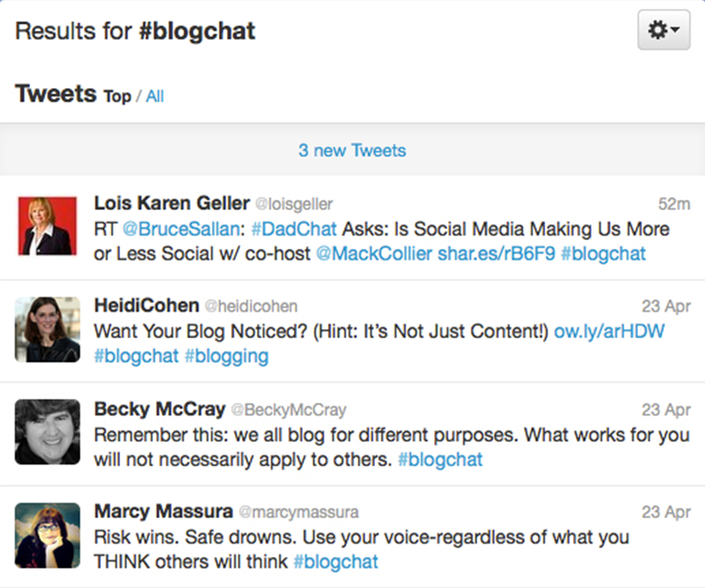Image resolution: width=705 pixels, height=588 pixels.
Task: Open the @heidicohen handle
Action: click(251, 306)
